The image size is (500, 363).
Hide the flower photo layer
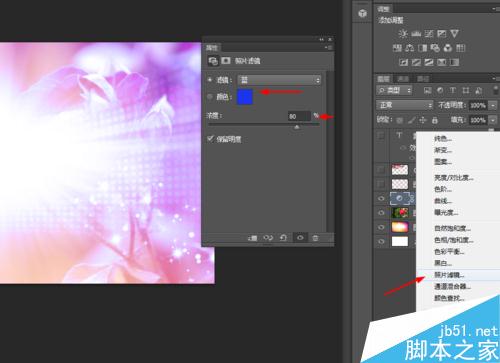click(x=381, y=213)
